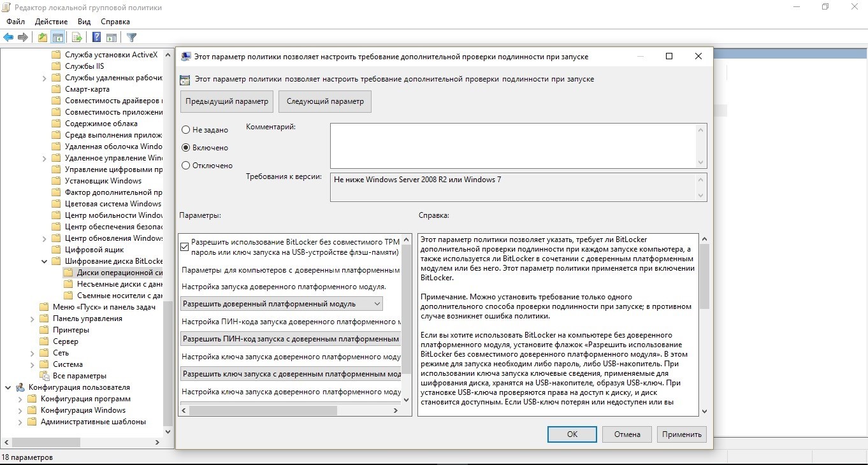Click the folder icon beside Цифровой ящик
The image size is (868, 465).
[x=56, y=250]
